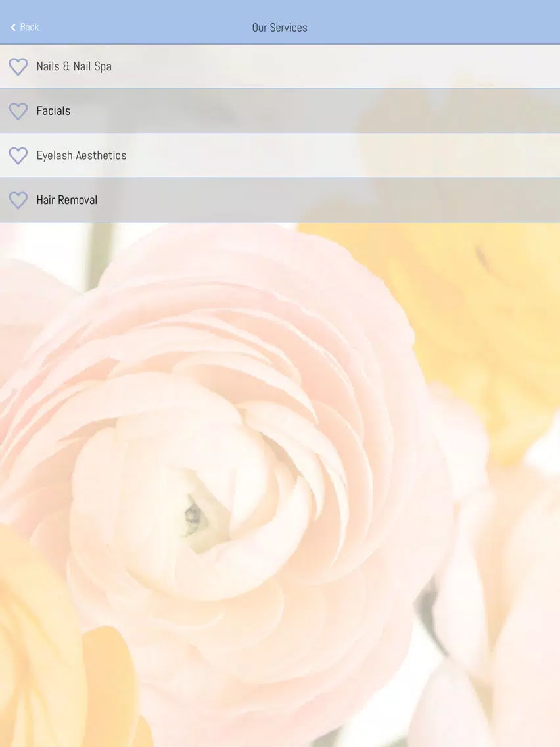
Task: Tap the heart icon beside Hair Removal
Action: (18, 200)
